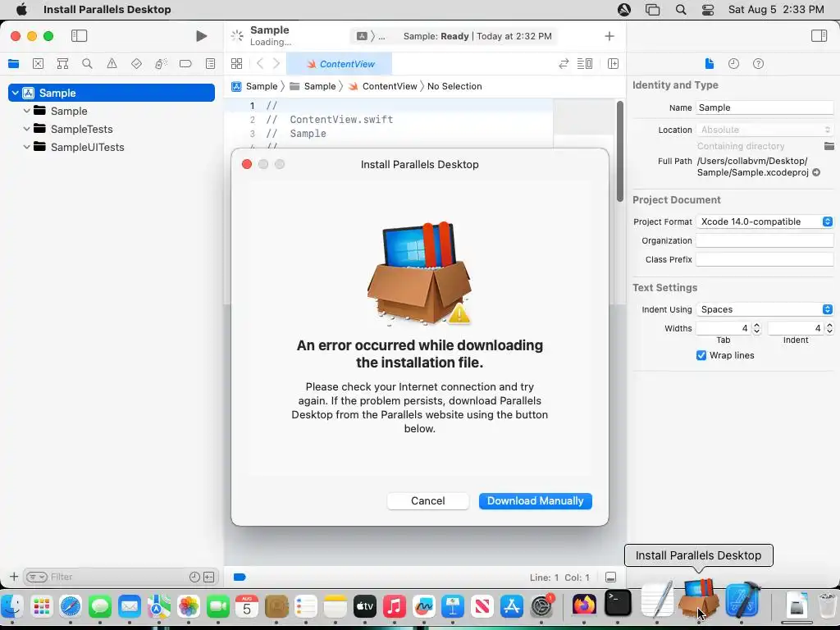The image size is (840, 630).
Task: Click the plus Library button in Xcode toolbar
Action: [609, 36]
